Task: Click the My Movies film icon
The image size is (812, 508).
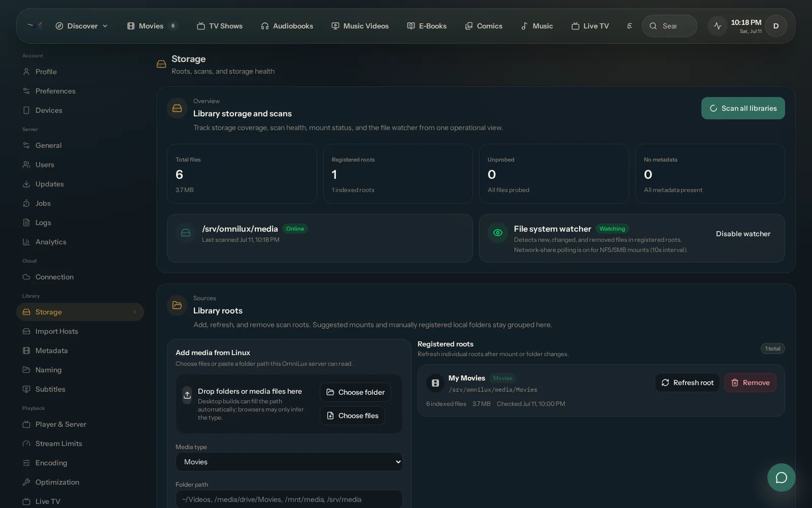Action: point(435,383)
